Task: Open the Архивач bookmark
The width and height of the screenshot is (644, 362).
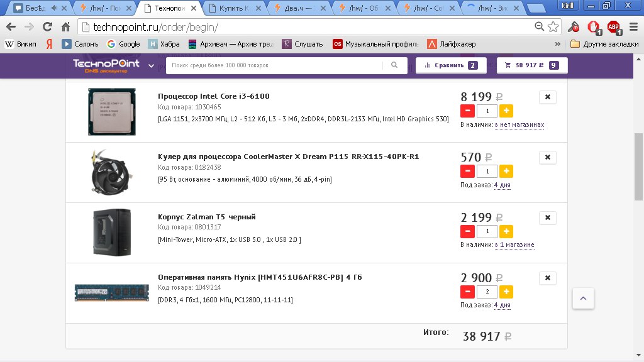Action: pos(231,44)
